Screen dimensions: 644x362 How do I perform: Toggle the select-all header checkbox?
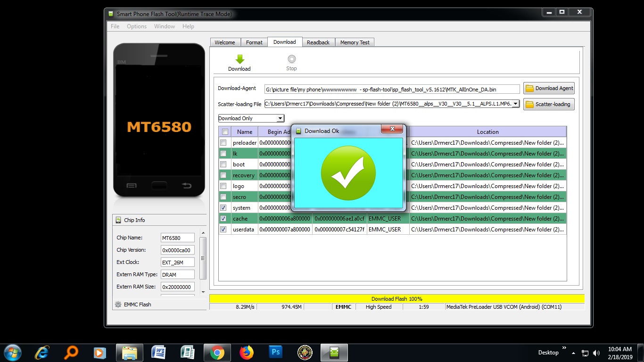pos(225,132)
